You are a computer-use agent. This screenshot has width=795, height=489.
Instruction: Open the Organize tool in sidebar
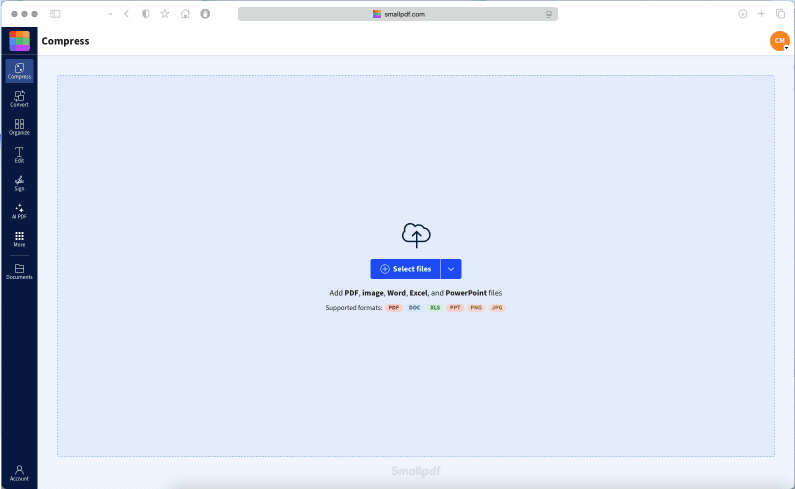pos(19,127)
